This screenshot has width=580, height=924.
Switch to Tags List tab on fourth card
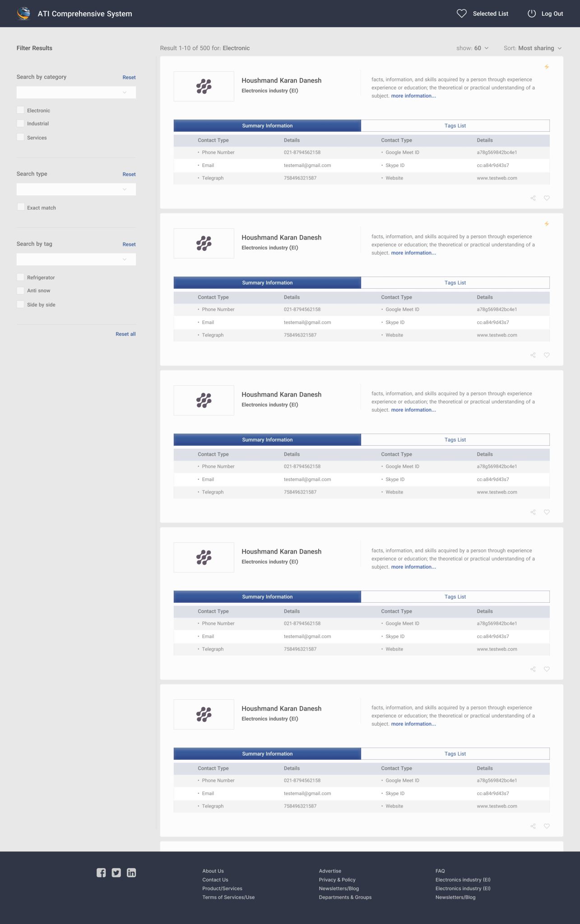click(455, 597)
